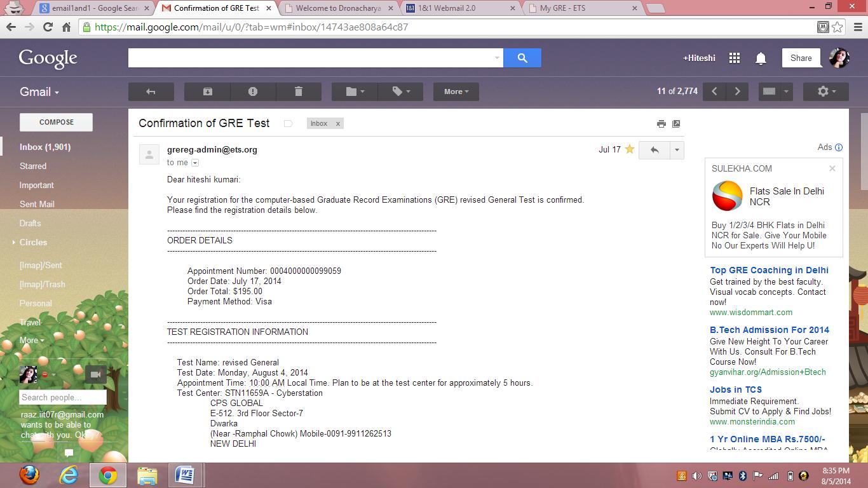Focus the Gmail search field
Image resolution: width=868 pixels, height=488 pixels.
[310, 58]
